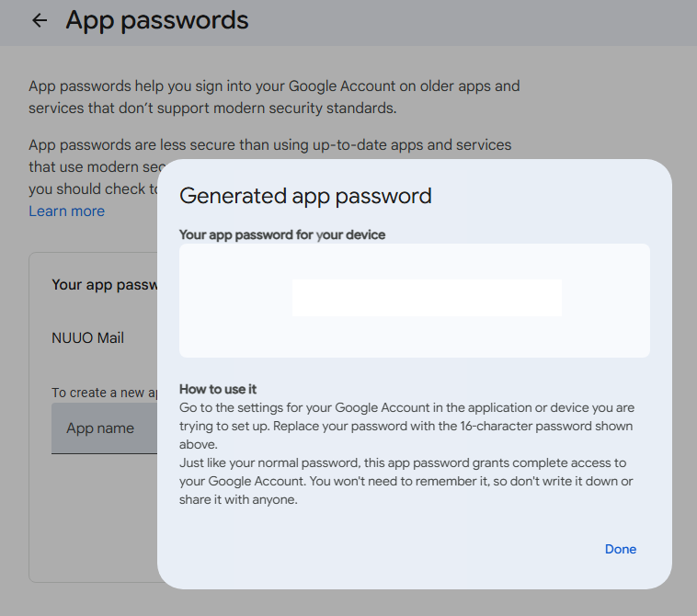Click the 'Your app passw' card heading behind dialog
Screen dimensions: 697x616
tap(104, 285)
